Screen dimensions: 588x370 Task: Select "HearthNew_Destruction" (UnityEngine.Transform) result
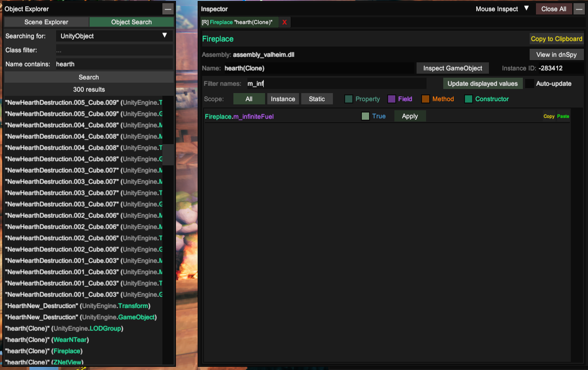(77, 306)
